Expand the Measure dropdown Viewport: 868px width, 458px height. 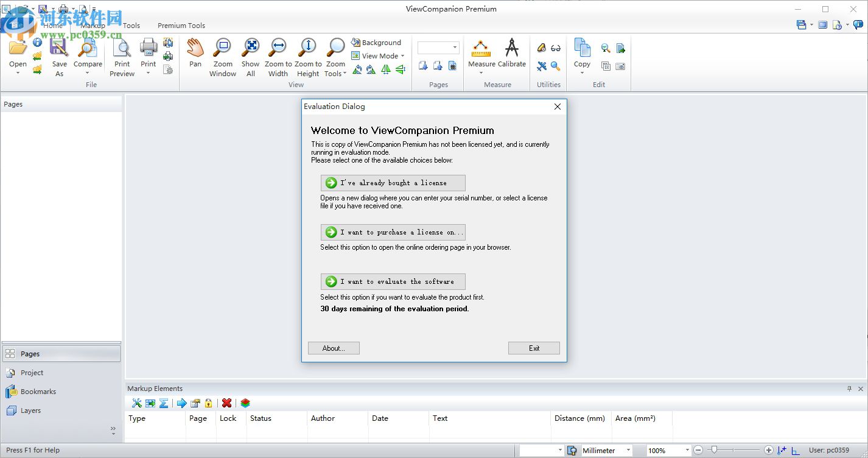[x=481, y=74]
